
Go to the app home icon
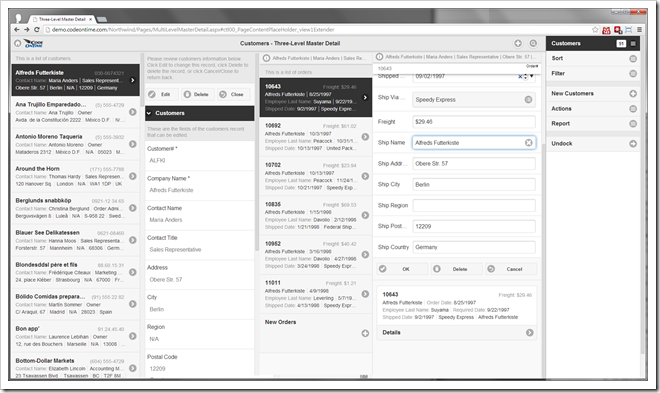(18, 43)
